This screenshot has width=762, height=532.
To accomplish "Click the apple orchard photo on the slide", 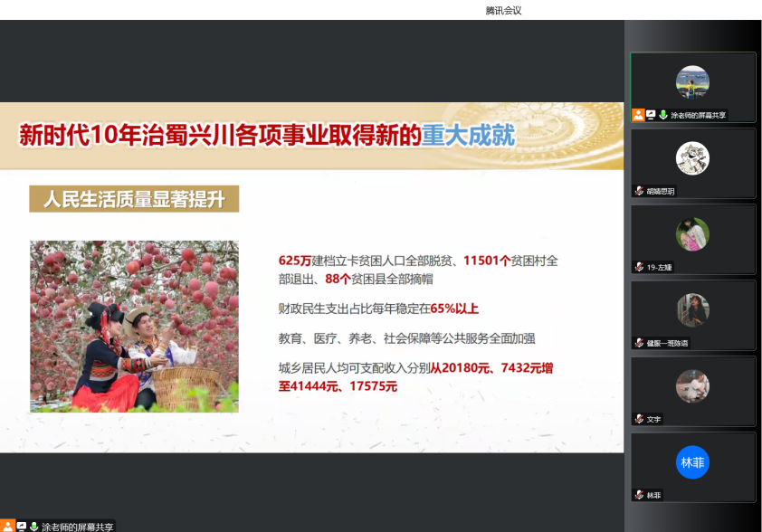I will tap(134, 326).
